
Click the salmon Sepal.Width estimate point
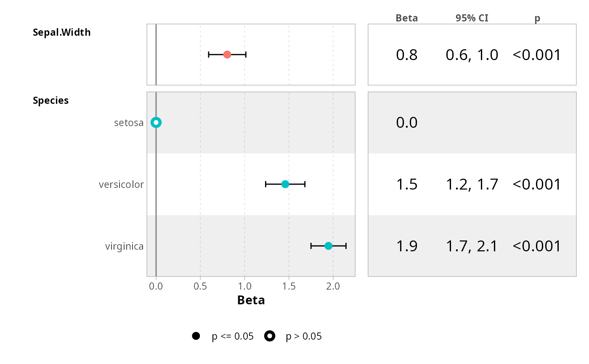(x=227, y=55)
